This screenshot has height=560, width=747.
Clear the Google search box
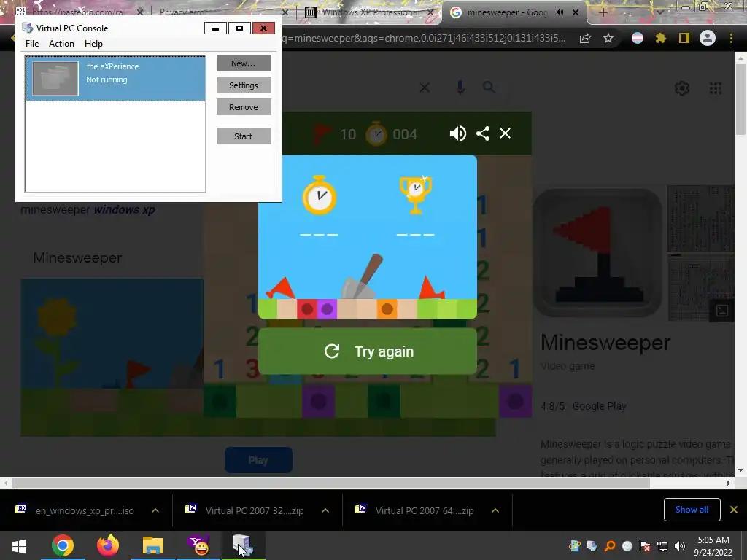point(425,87)
